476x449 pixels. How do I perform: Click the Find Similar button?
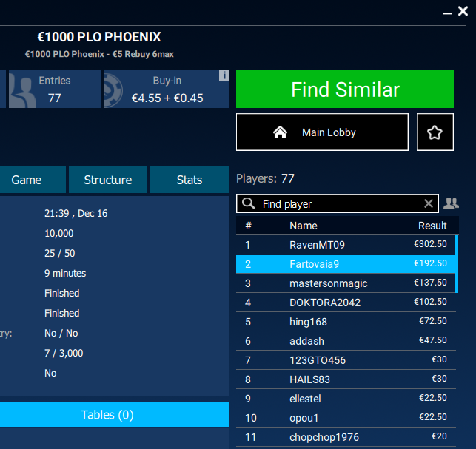tap(345, 90)
